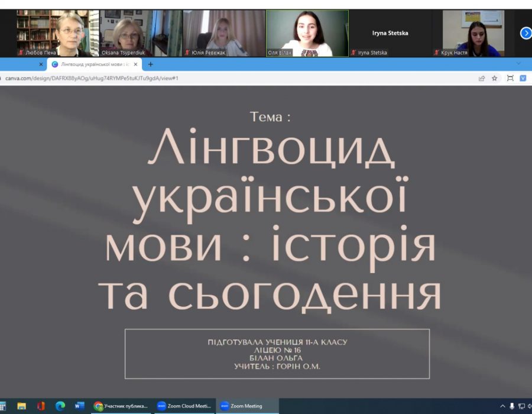
Task: Click muted microphone icon beside Iryna Stetska label
Action: [353, 53]
